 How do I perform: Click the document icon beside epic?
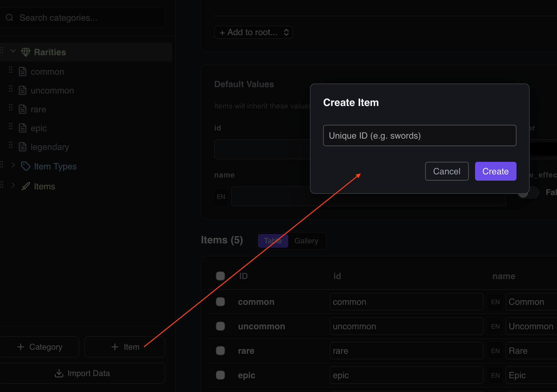(23, 128)
